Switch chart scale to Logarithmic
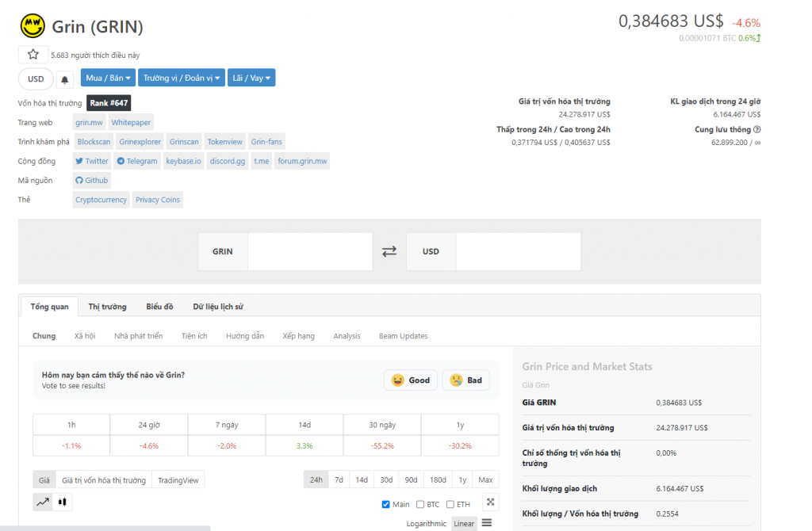The width and height of the screenshot is (812, 531). (x=426, y=523)
